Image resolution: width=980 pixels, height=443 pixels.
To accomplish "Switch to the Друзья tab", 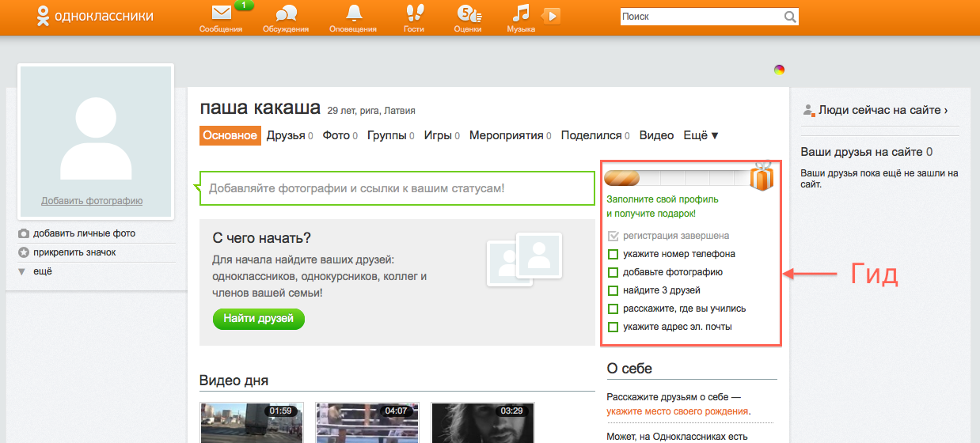I will [x=289, y=135].
